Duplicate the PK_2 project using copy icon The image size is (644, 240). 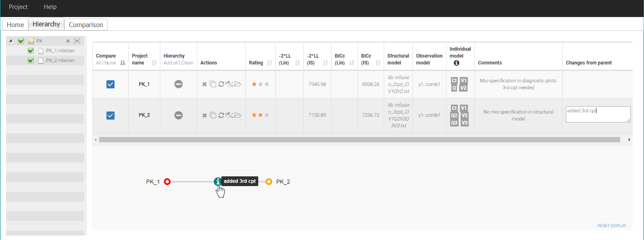[x=213, y=115]
